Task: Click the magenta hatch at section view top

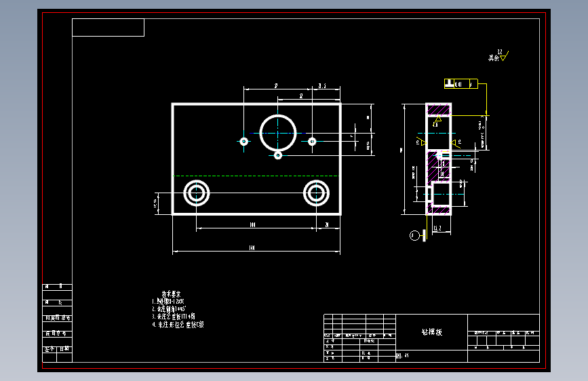Action: point(438,110)
